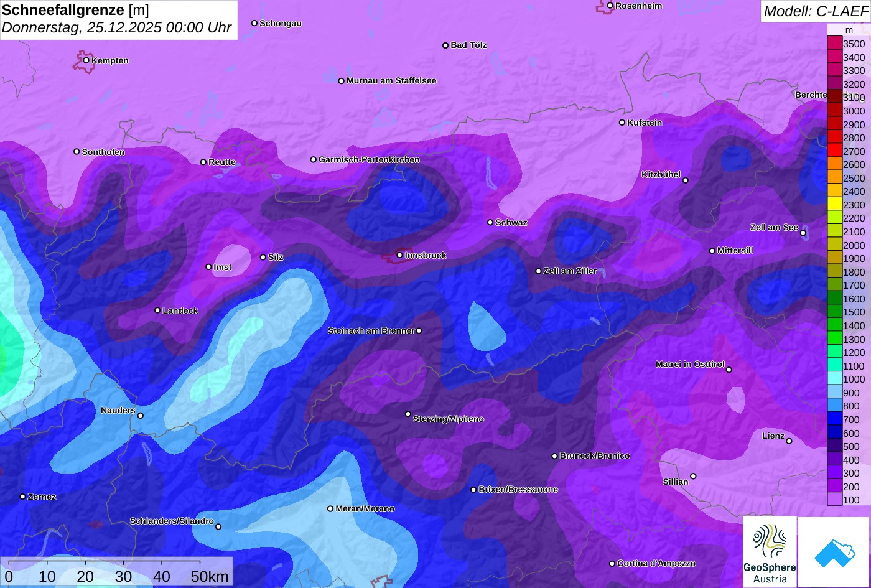Viewport: 871px width, 588px height.
Task: Click the Innsbruck city marker
Action: point(399,255)
